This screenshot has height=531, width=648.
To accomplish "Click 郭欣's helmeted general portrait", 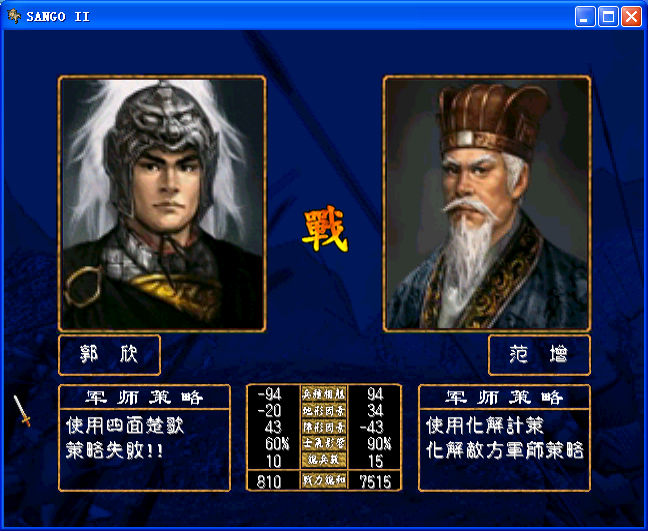I will [162, 203].
